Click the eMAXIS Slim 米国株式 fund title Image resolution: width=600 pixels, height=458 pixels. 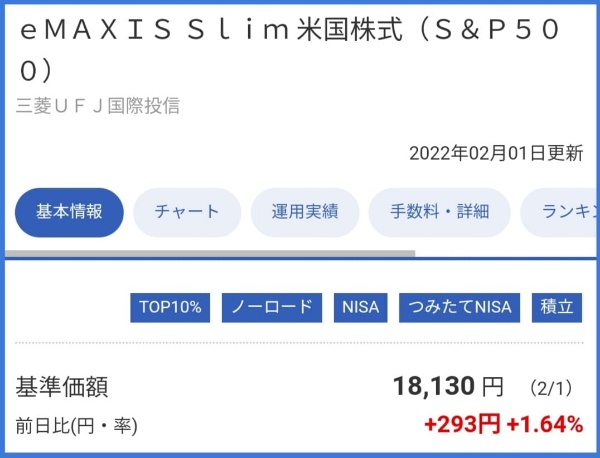pyautogui.click(x=290, y=50)
